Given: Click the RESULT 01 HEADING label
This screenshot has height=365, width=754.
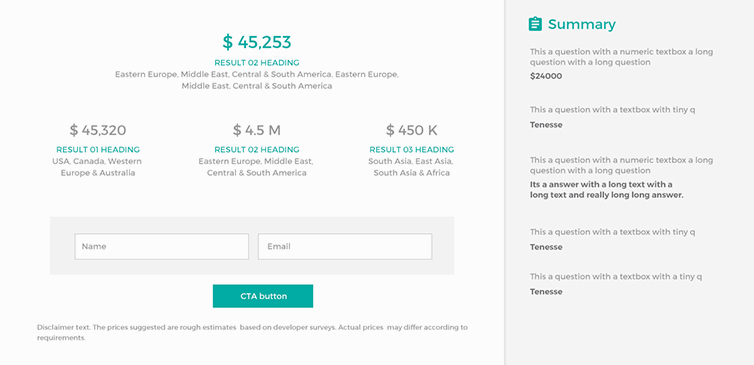Looking at the screenshot, I should [98, 150].
